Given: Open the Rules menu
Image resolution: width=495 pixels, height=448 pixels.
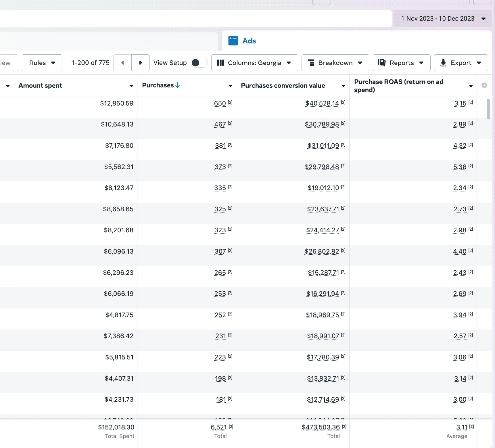Looking at the screenshot, I should coord(42,63).
